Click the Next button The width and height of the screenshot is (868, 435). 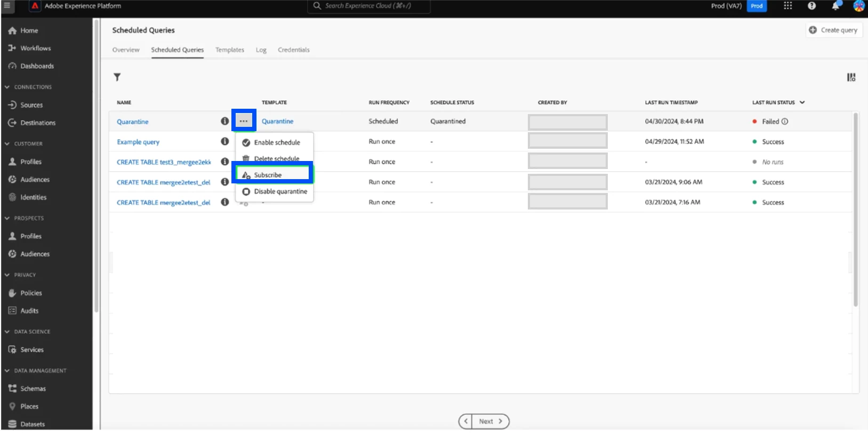pyautogui.click(x=491, y=421)
